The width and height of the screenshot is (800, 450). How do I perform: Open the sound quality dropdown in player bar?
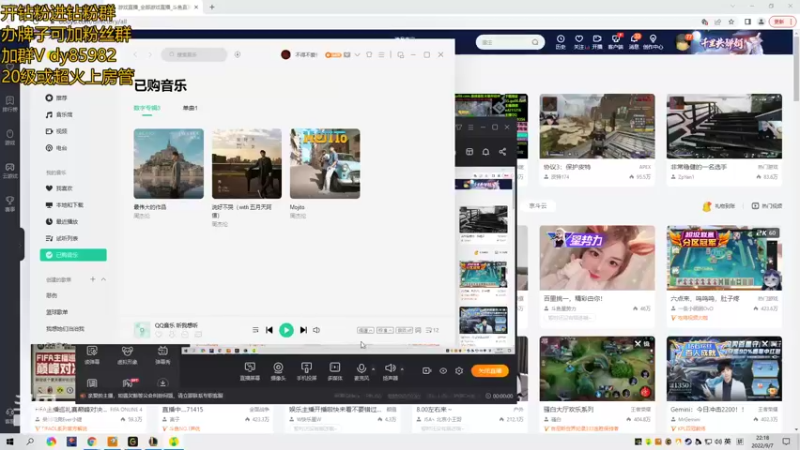[385, 331]
